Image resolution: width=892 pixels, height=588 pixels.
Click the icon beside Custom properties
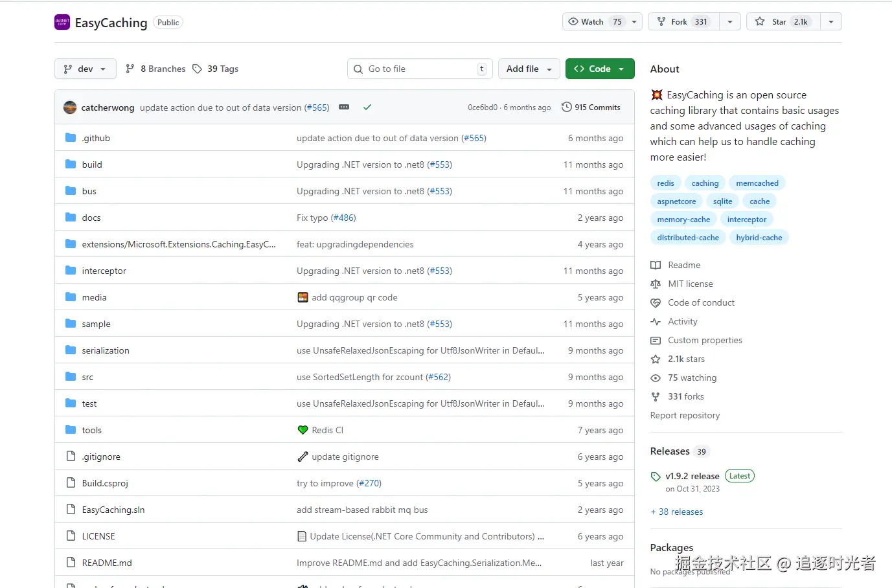point(656,340)
